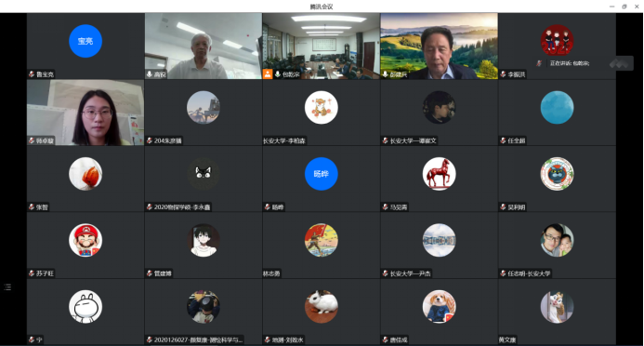Click the muted mic icon beside 马见青

pyautogui.click(x=386, y=207)
